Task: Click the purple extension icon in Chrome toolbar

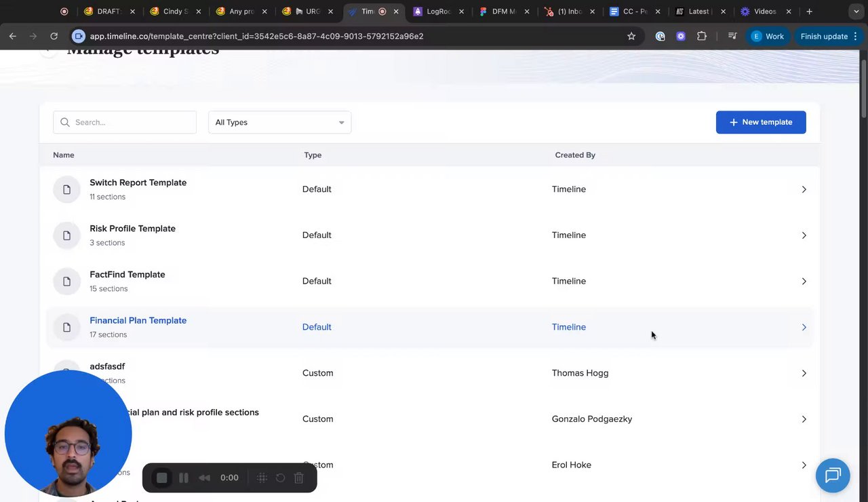Action: pyautogui.click(x=681, y=36)
